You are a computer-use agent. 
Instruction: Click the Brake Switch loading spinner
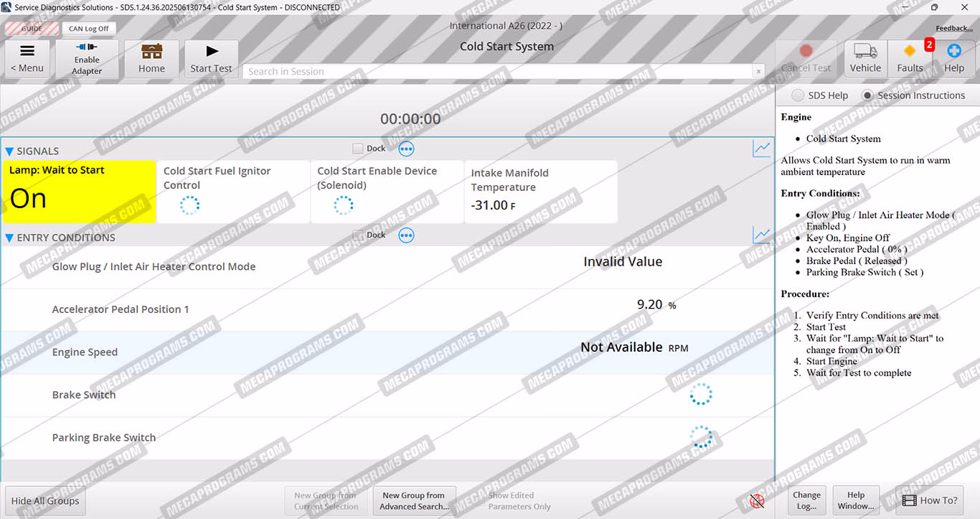pyautogui.click(x=701, y=394)
